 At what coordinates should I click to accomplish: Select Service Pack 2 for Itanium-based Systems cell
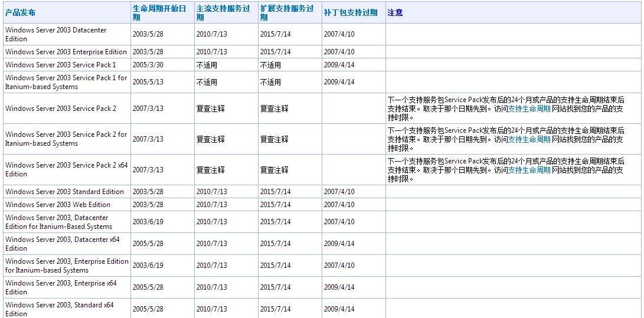click(x=66, y=139)
